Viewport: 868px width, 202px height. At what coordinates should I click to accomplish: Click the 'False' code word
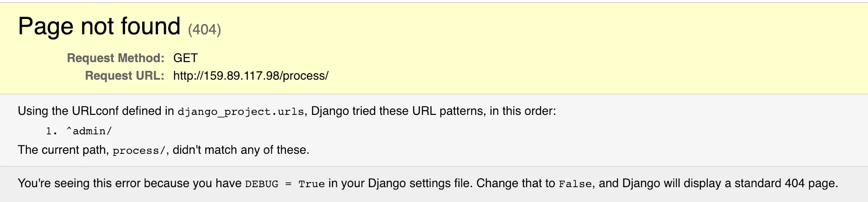575,184
